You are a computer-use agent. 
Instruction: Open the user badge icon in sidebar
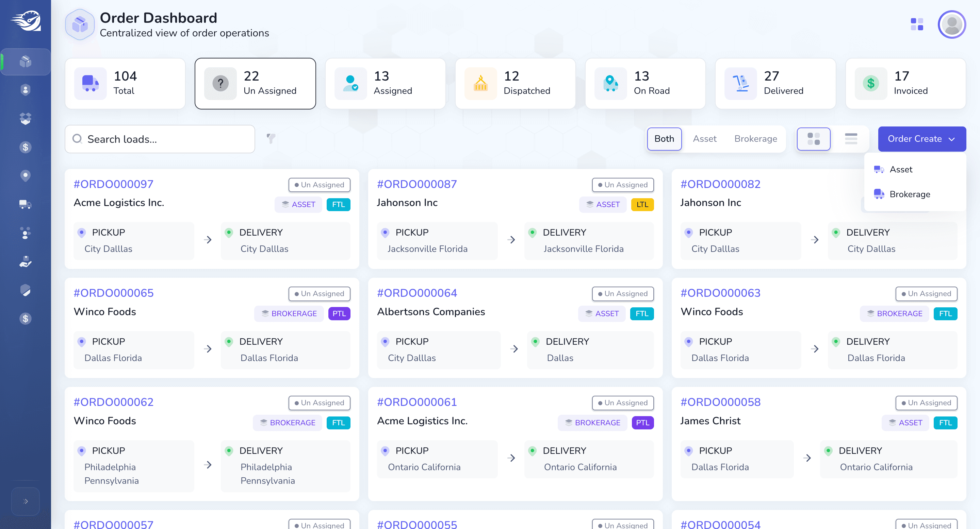26,90
